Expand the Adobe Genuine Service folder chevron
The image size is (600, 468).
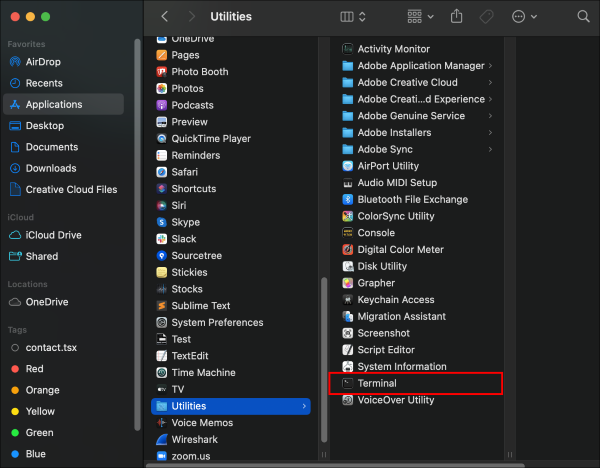490,116
